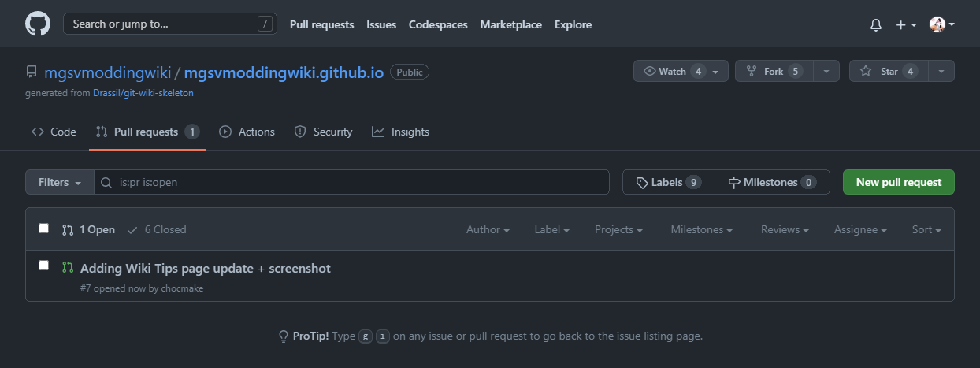Image resolution: width=980 pixels, height=368 pixels.
Task: Switch to the Security tab
Action: 323,132
